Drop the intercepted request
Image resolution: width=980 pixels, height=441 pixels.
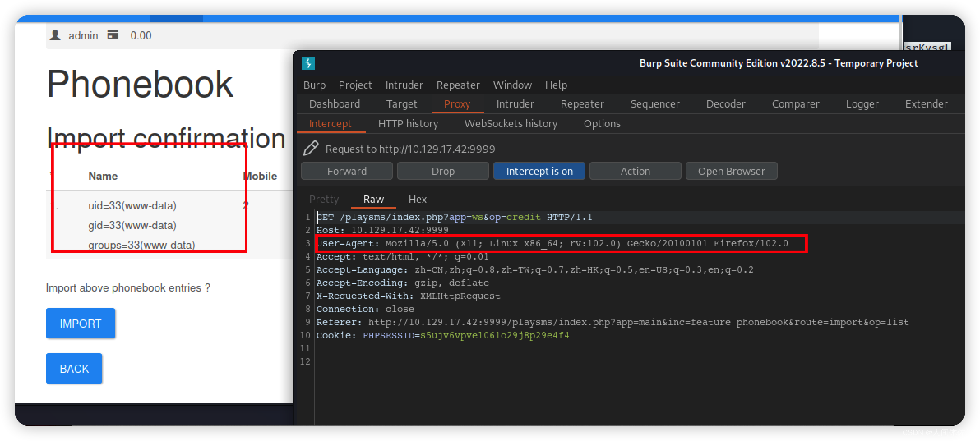[x=443, y=171]
